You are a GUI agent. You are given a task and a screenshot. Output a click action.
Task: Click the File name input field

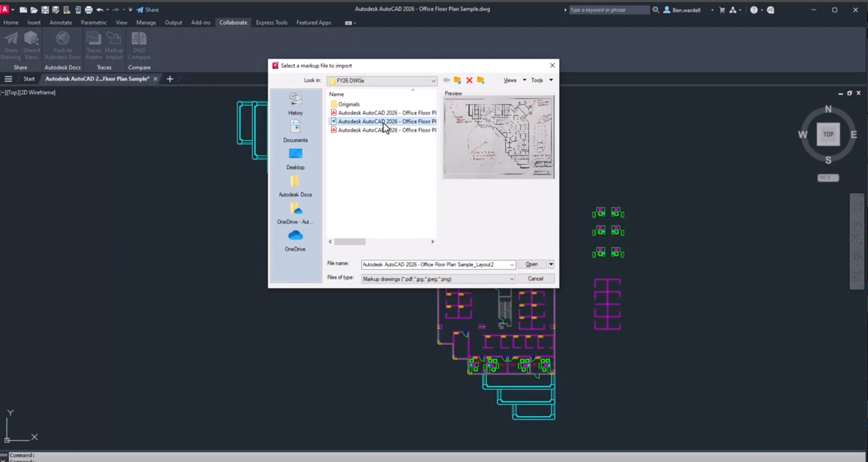click(x=435, y=264)
